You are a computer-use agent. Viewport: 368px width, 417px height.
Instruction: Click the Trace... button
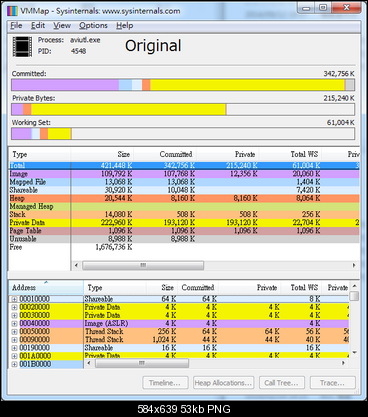click(x=333, y=383)
